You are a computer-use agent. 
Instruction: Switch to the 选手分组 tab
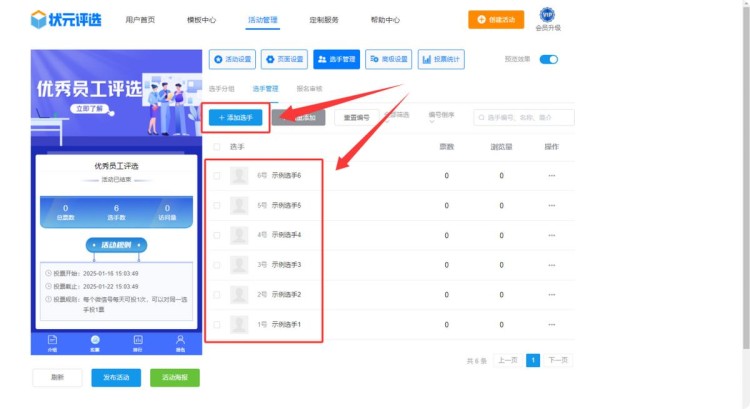221,89
